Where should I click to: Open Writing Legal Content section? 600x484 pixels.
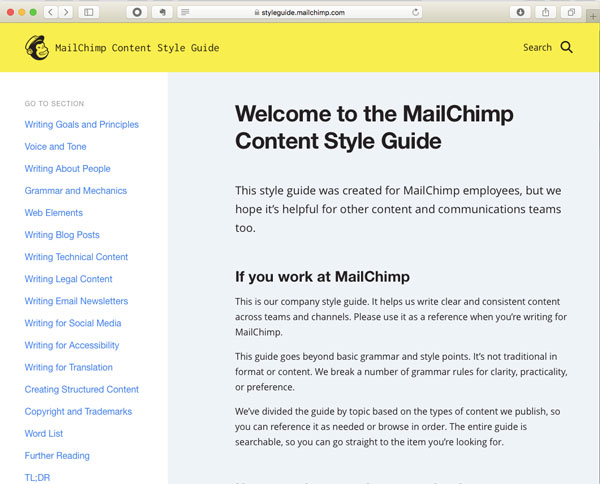(x=68, y=279)
